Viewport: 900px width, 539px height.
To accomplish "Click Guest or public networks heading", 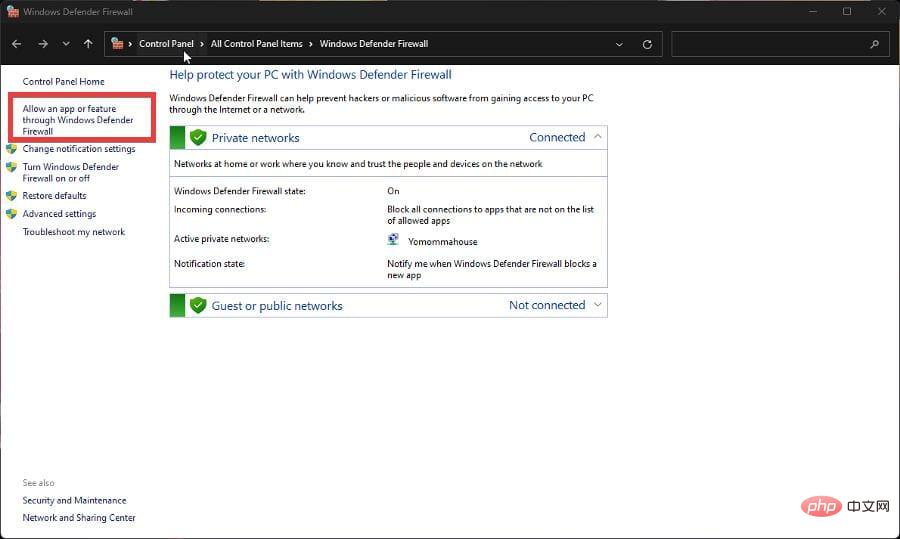I will point(277,306).
